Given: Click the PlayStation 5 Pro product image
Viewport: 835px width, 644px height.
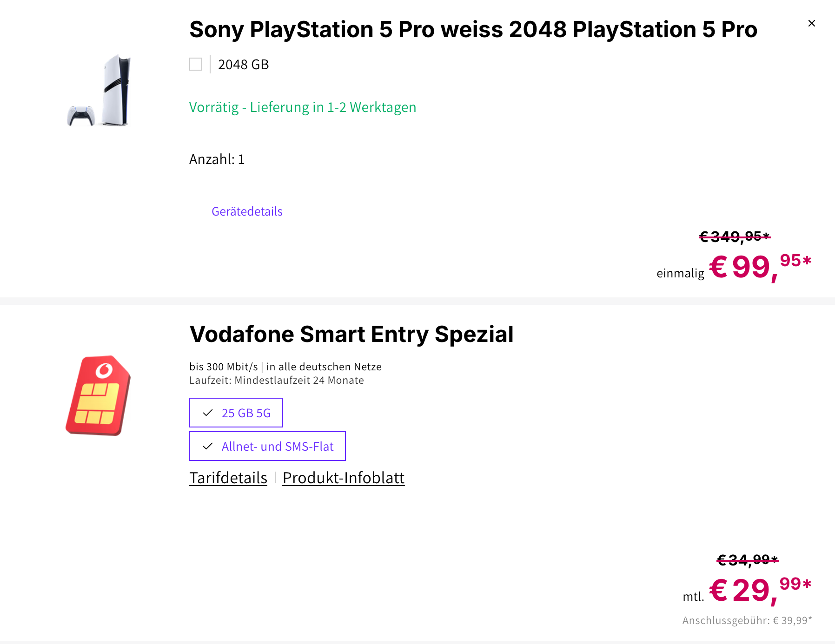Looking at the screenshot, I should (99, 91).
